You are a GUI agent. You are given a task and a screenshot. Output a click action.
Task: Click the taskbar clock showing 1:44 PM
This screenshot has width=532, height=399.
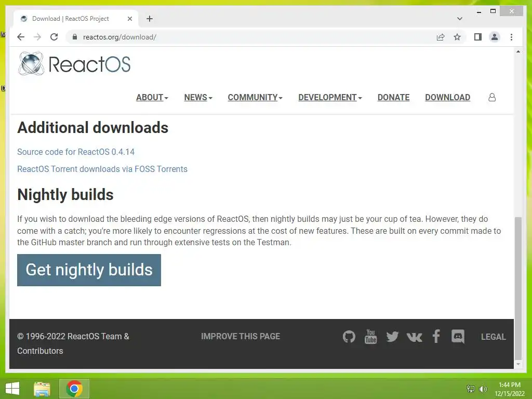(509, 389)
